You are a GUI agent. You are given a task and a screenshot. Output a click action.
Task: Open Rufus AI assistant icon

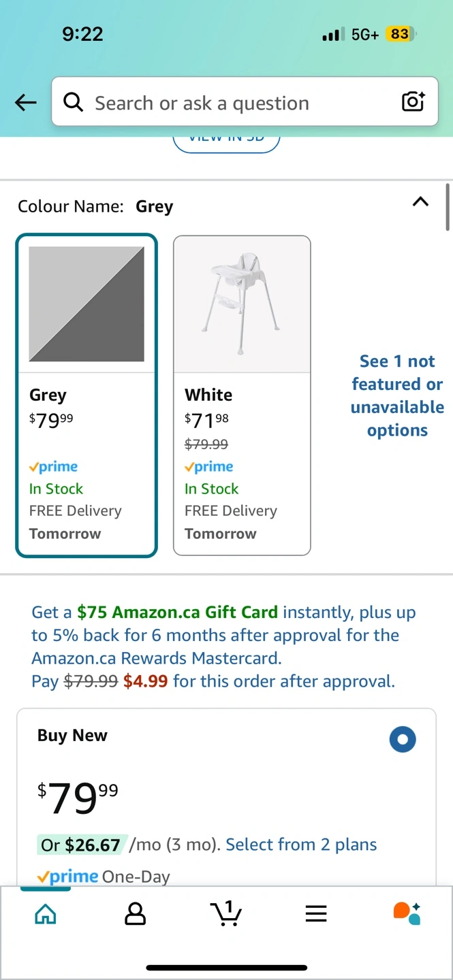click(407, 913)
